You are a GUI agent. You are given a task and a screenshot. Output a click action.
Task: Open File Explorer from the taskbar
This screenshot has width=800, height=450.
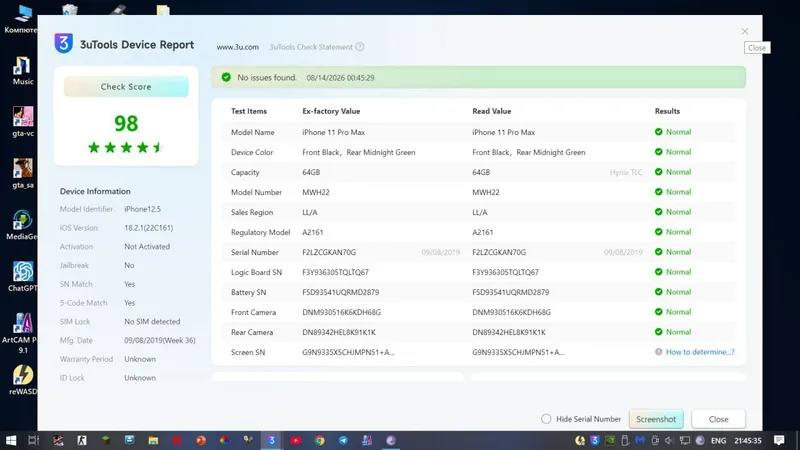[x=153, y=440]
